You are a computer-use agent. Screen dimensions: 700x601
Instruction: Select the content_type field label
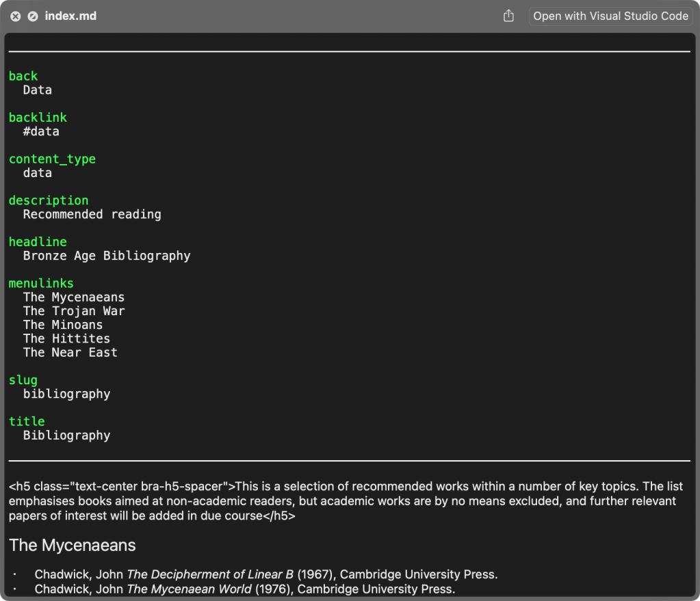52,159
